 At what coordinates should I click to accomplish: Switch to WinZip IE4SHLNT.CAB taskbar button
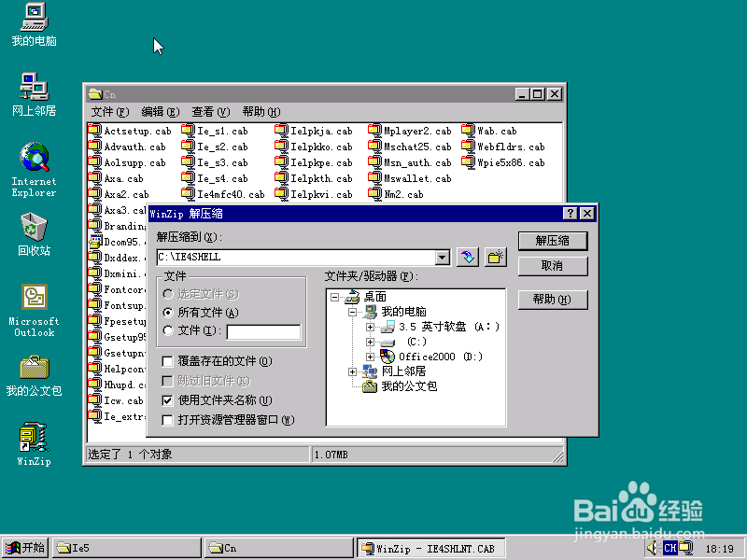tap(431, 548)
